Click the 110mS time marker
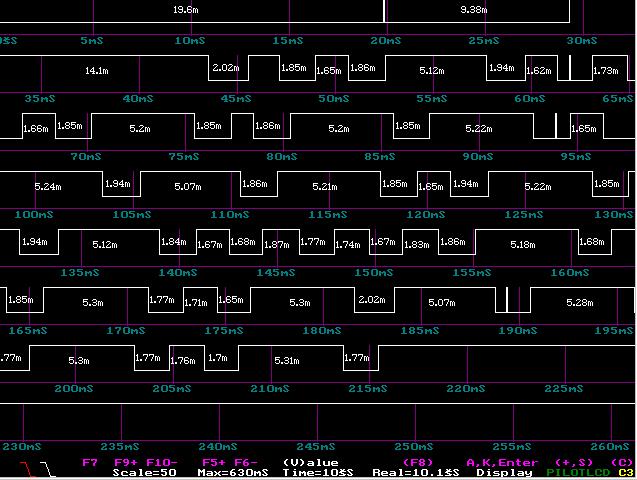The width and height of the screenshot is (637, 480). coord(230,215)
